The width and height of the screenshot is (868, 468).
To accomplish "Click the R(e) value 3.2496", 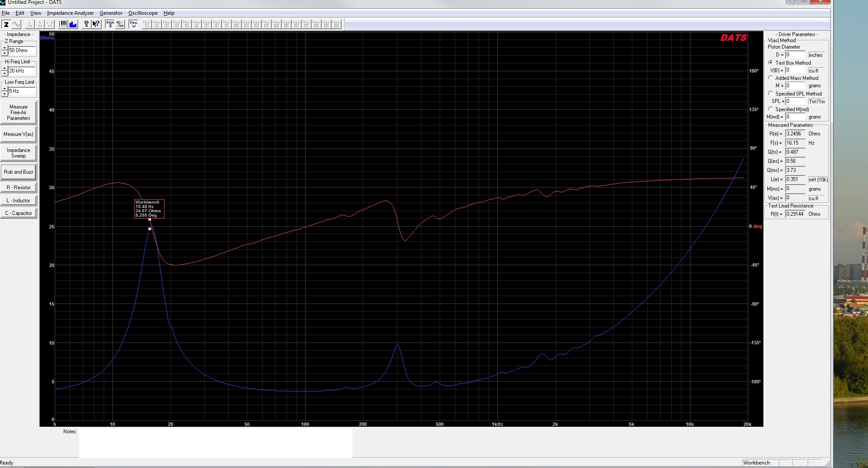I will point(795,134).
